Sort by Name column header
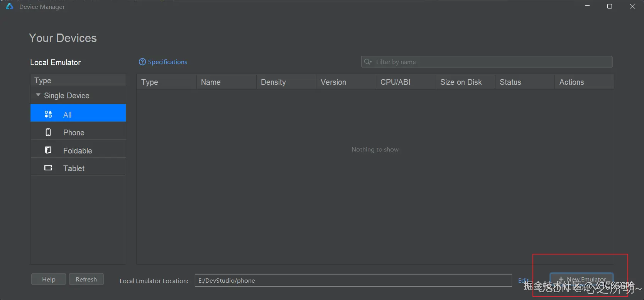This screenshot has height=300, width=644. (x=226, y=82)
